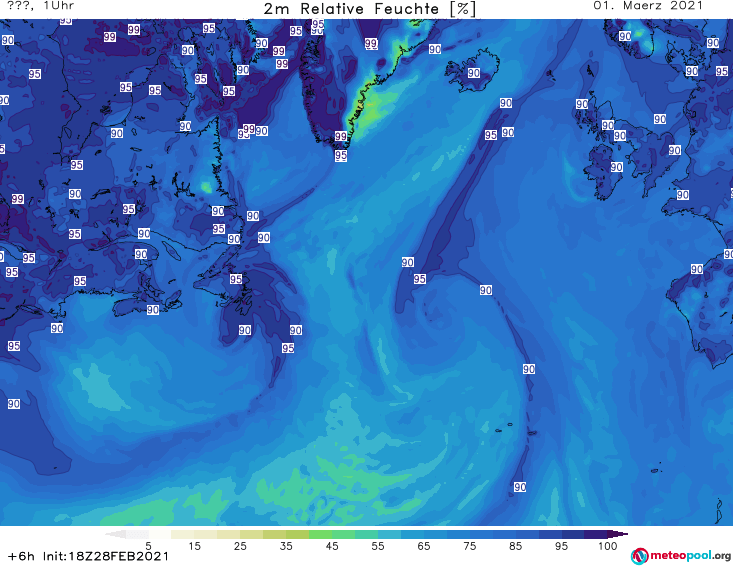Click the meteopool.org logo

coord(681,556)
